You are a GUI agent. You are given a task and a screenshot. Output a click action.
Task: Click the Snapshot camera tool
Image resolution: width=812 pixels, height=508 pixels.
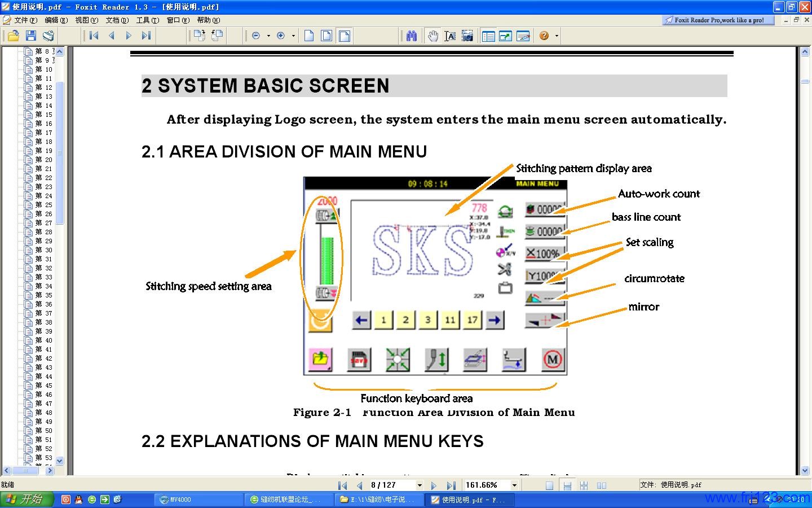pyautogui.click(x=467, y=36)
